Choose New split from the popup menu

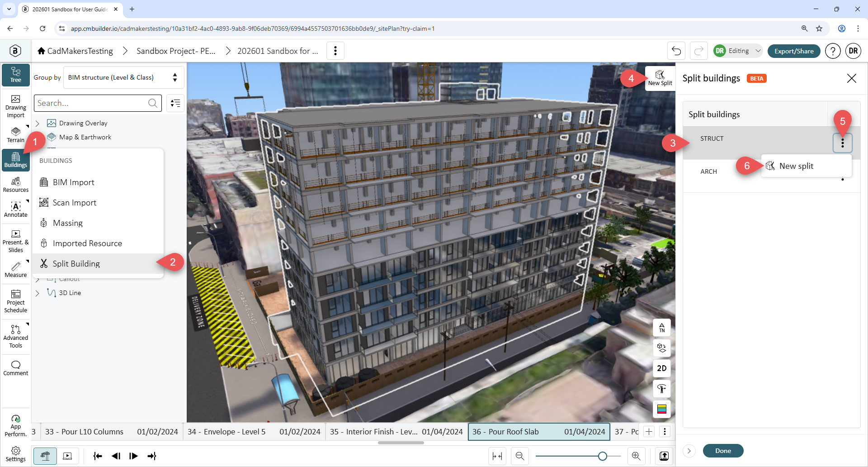[x=807, y=166]
